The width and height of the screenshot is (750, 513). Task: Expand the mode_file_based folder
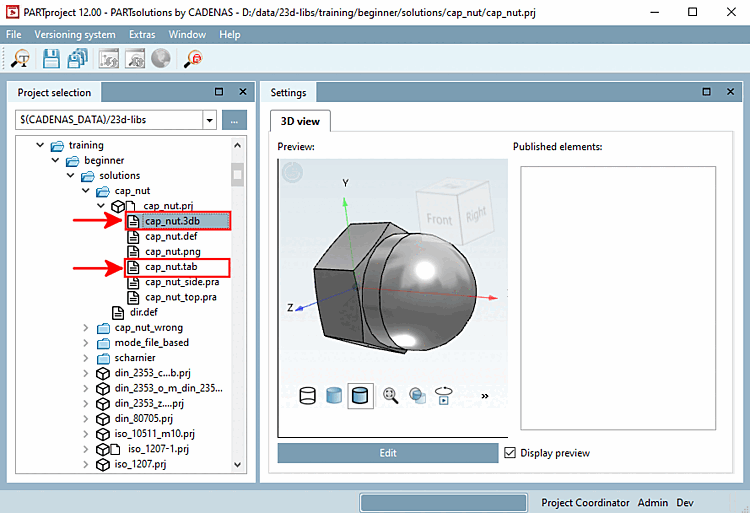click(x=86, y=343)
